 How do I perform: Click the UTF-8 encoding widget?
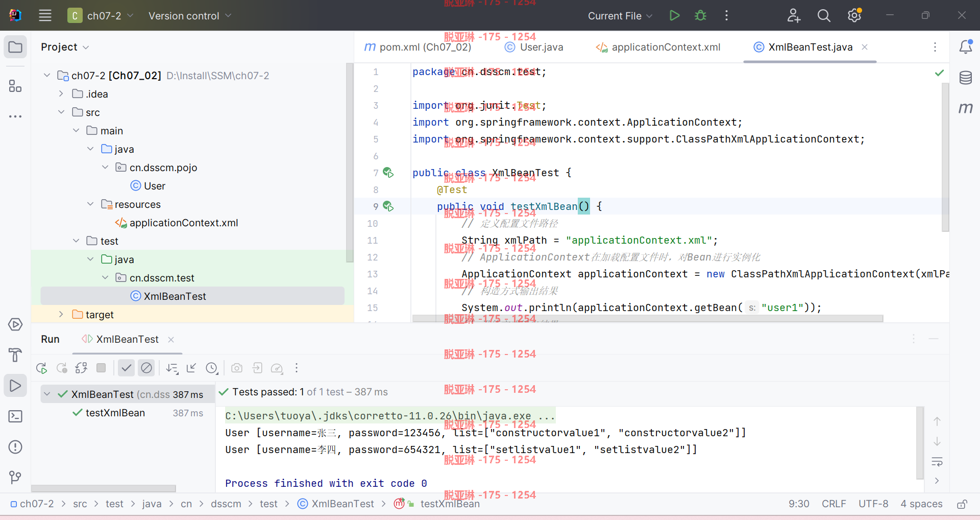tap(873, 504)
